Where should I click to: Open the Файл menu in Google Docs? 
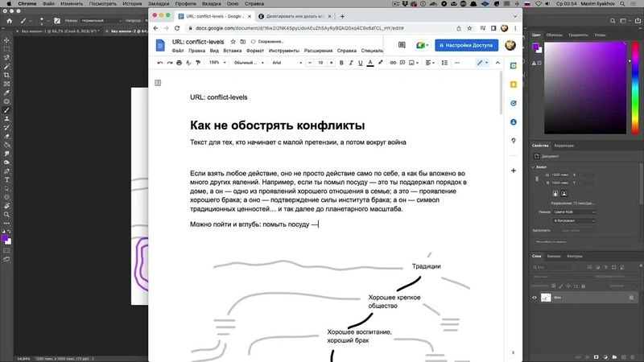tap(178, 51)
